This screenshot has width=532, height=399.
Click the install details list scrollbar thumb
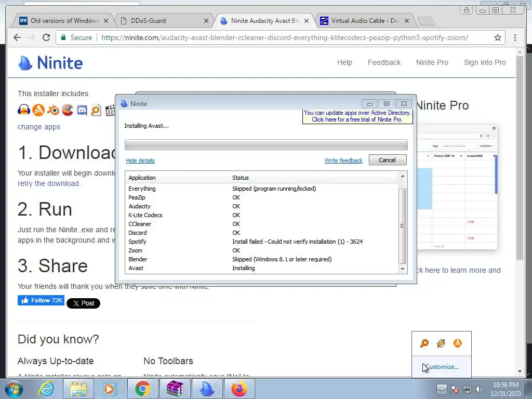click(402, 226)
